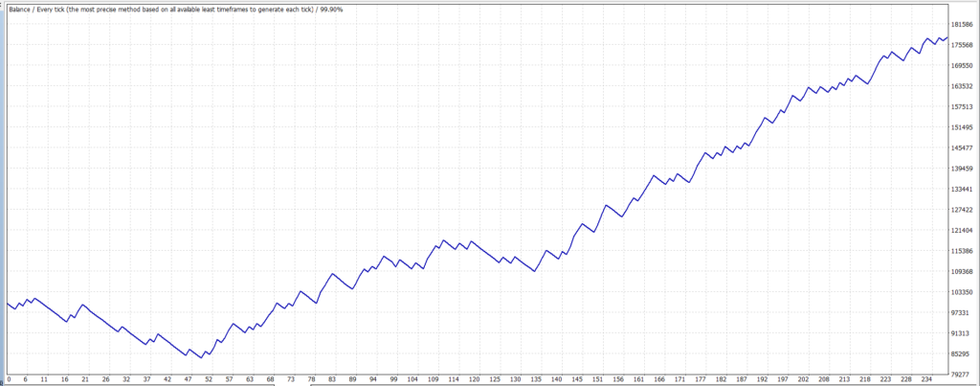Screen dimensions: 980x386
Task: Click the 127422 balance axis label
Action: coord(964,210)
